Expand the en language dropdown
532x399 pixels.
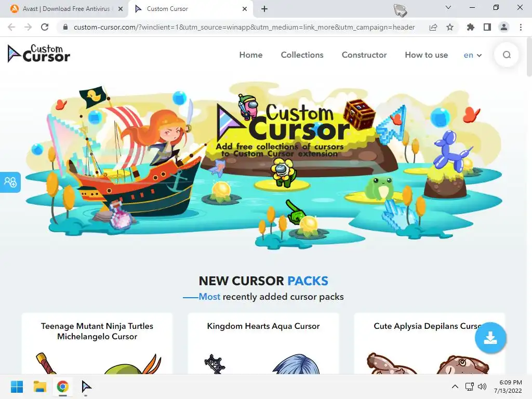pos(473,55)
